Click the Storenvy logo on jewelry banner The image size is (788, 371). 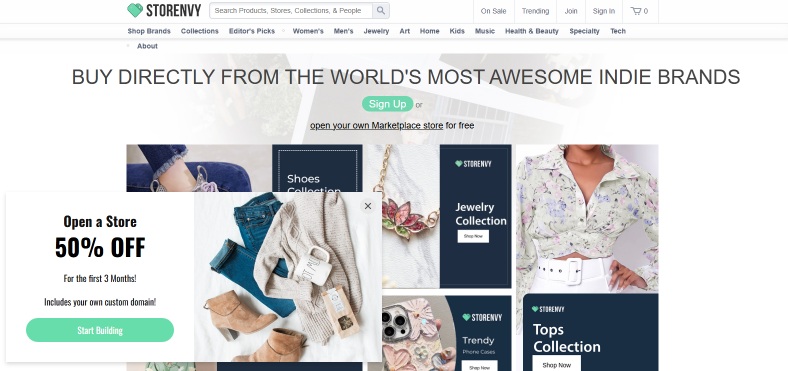pos(473,163)
